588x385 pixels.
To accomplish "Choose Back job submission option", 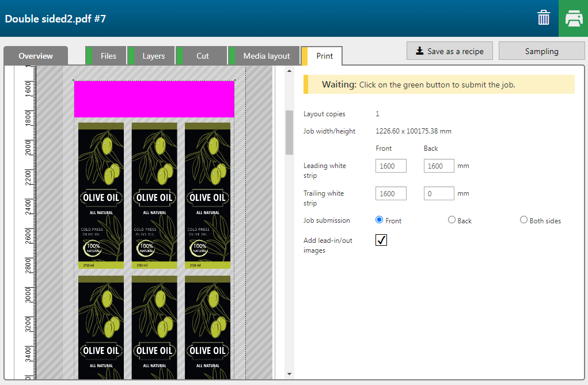I will click(x=452, y=220).
